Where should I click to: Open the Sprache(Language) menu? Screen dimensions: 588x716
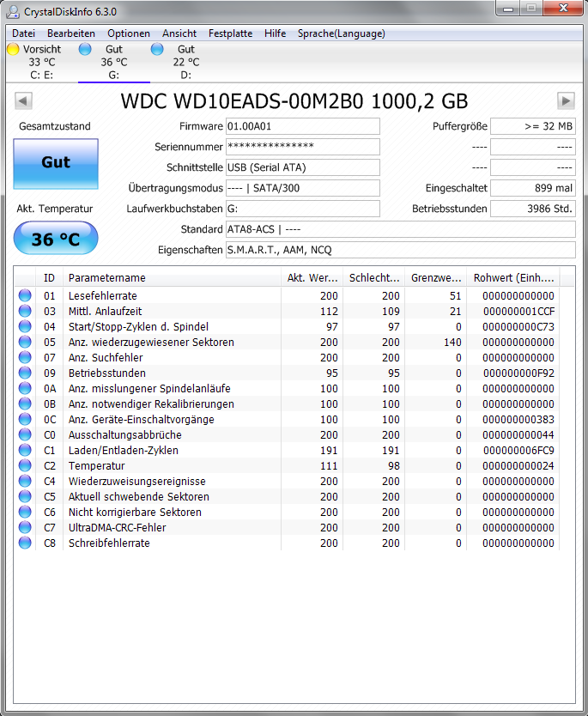pyautogui.click(x=341, y=33)
